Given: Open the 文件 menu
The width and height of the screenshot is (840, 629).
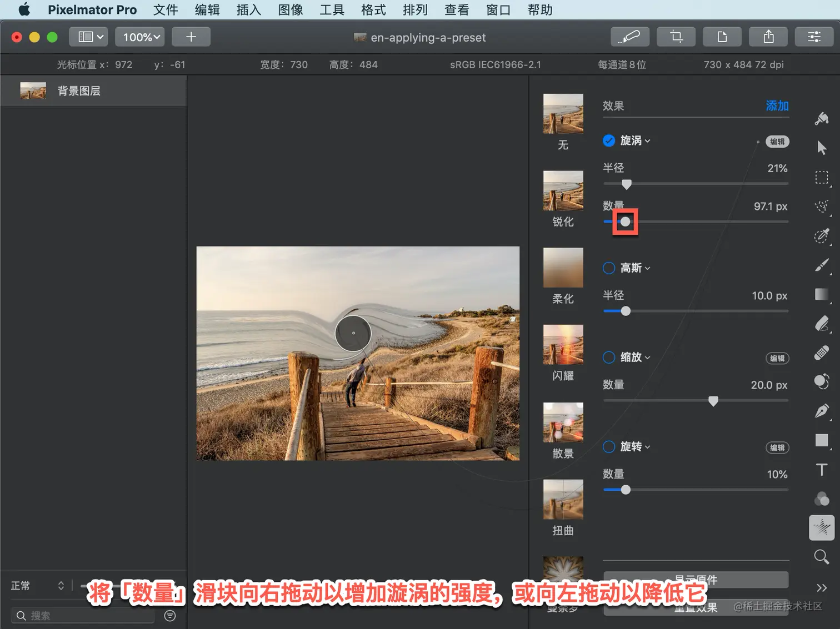Looking at the screenshot, I should pos(166,9).
